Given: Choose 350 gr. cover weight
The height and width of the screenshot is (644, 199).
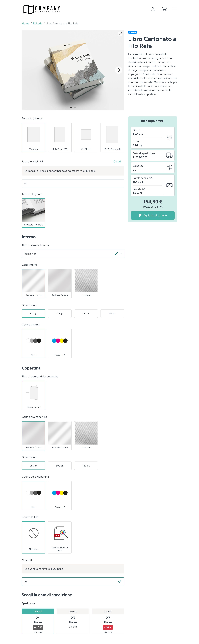Looking at the screenshot, I should coord(86,466).
